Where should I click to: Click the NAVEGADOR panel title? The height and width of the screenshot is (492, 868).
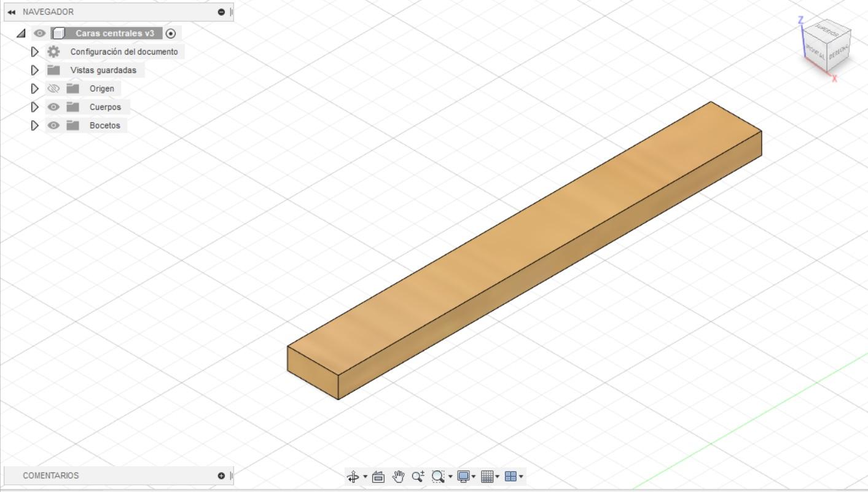[48, 12]
